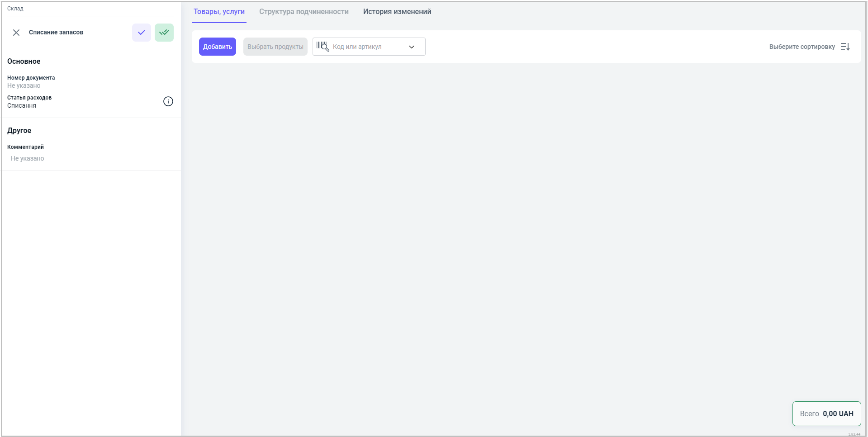Expand the Код или артикул dropdown arrow

[x=412, y=47]
